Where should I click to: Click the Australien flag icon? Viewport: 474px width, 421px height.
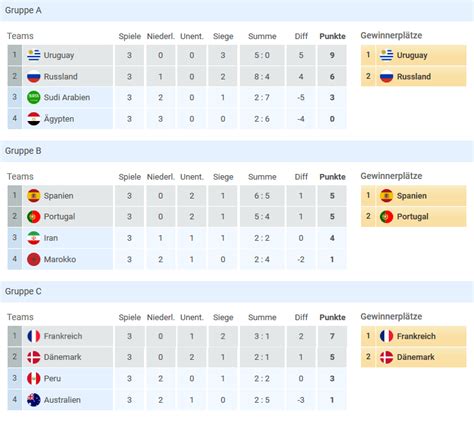coord(34,400)
